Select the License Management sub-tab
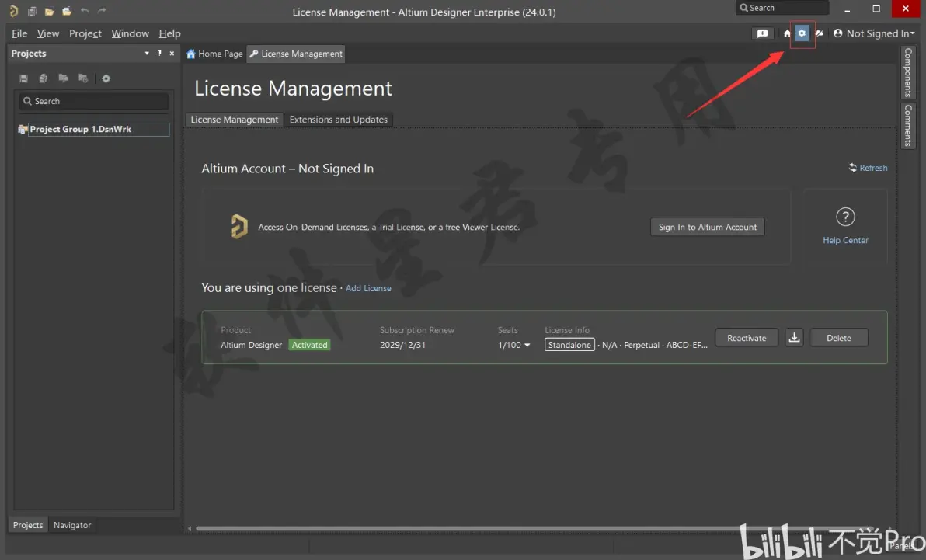926x560 pixels. (235, 120)
